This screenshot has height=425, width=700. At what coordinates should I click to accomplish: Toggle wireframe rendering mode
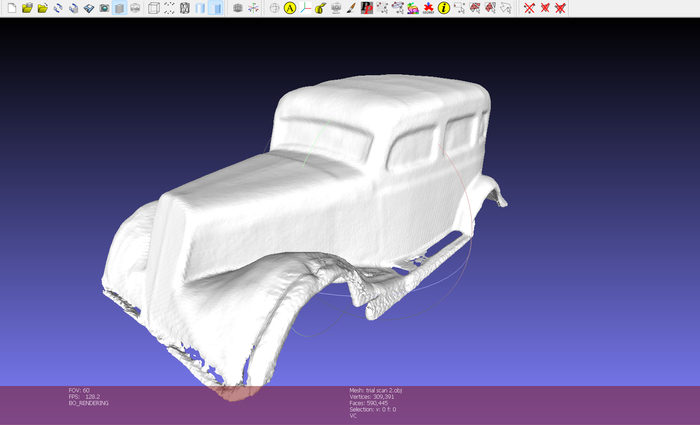coord(184,8)
